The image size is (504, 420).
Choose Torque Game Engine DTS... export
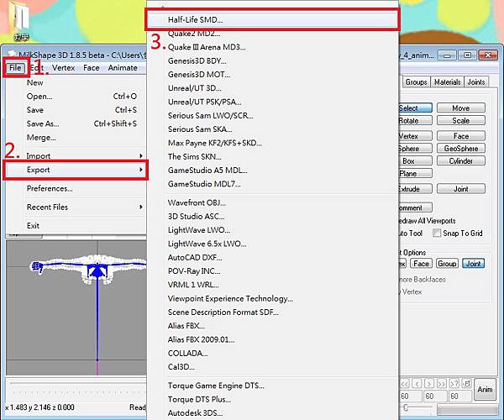click(x=272, y=386)
